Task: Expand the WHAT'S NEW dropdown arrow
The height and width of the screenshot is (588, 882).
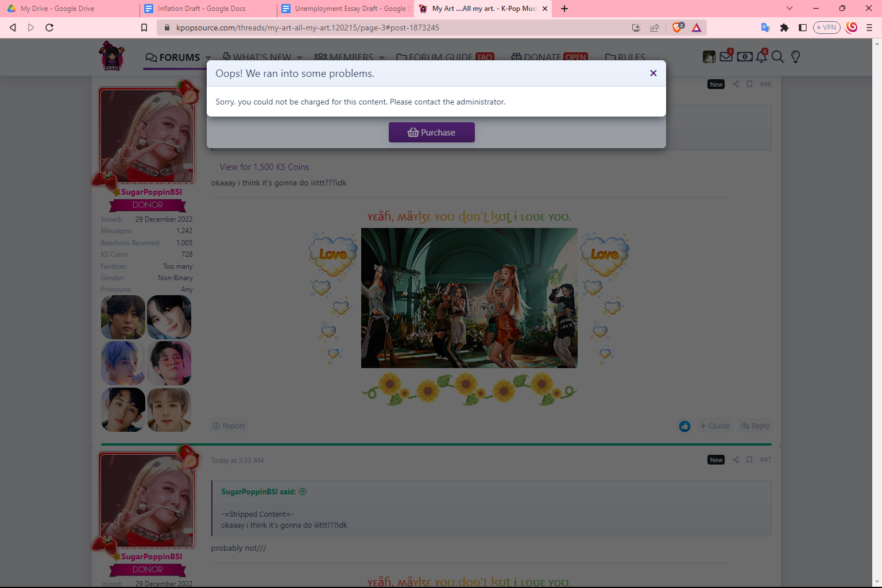Action: coord(299,58)
